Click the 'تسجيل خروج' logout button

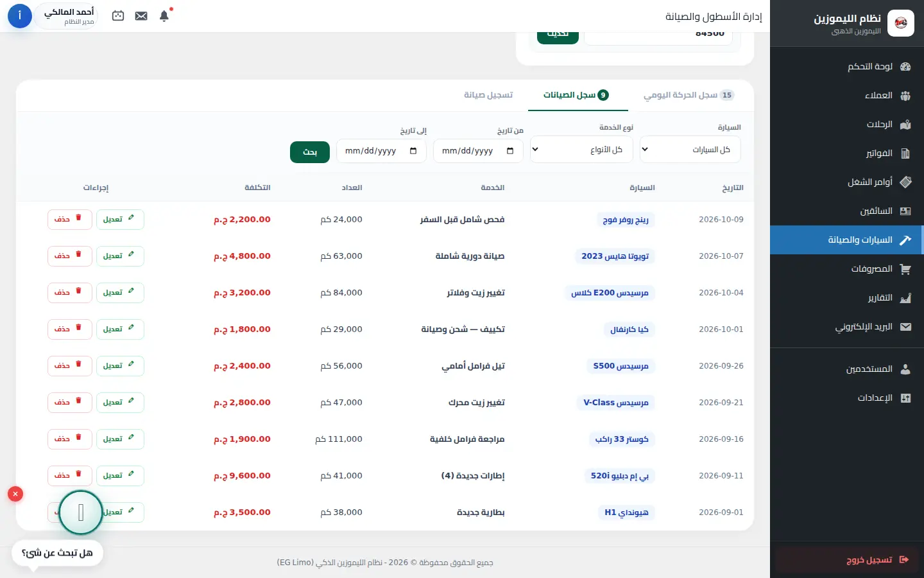pyautogui.click(x=847, y=560)
